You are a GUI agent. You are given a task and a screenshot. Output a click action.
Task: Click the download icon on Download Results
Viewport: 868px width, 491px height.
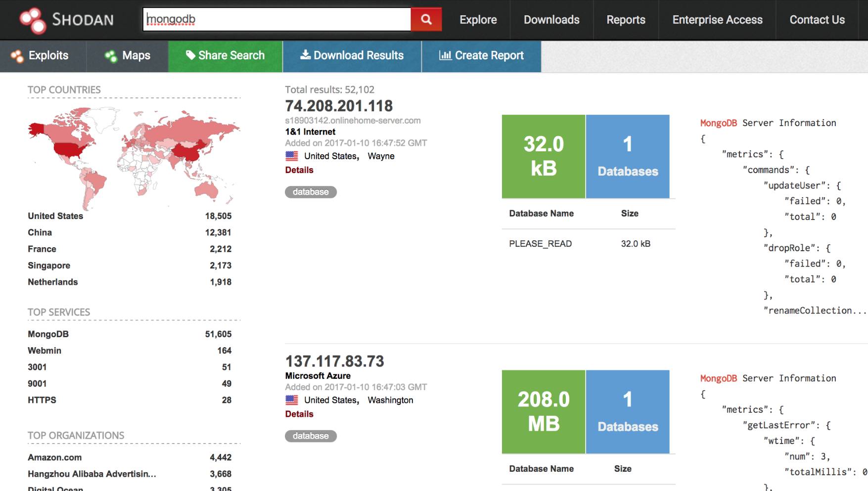coord(306,54)
